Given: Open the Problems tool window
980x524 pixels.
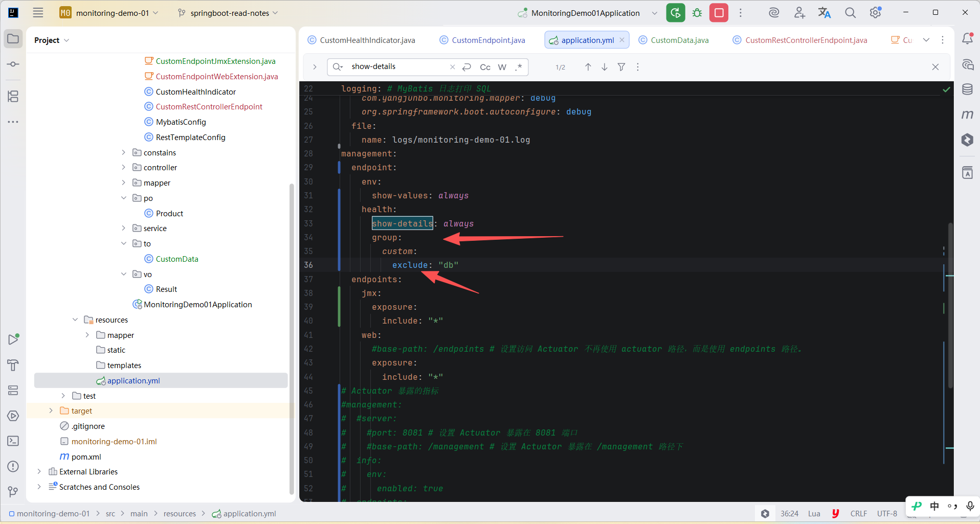Looking at the screenshot, I should (x=13, y=466).
